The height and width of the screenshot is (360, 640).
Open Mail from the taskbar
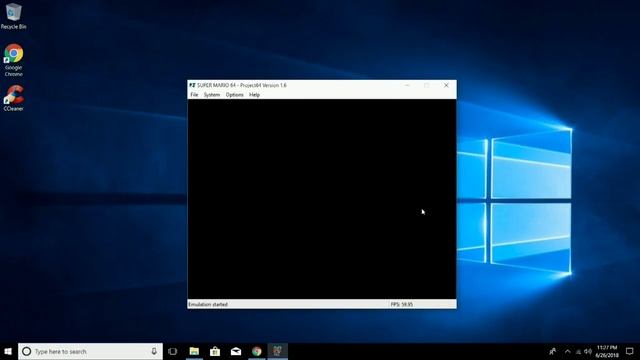tap(236, 351)
